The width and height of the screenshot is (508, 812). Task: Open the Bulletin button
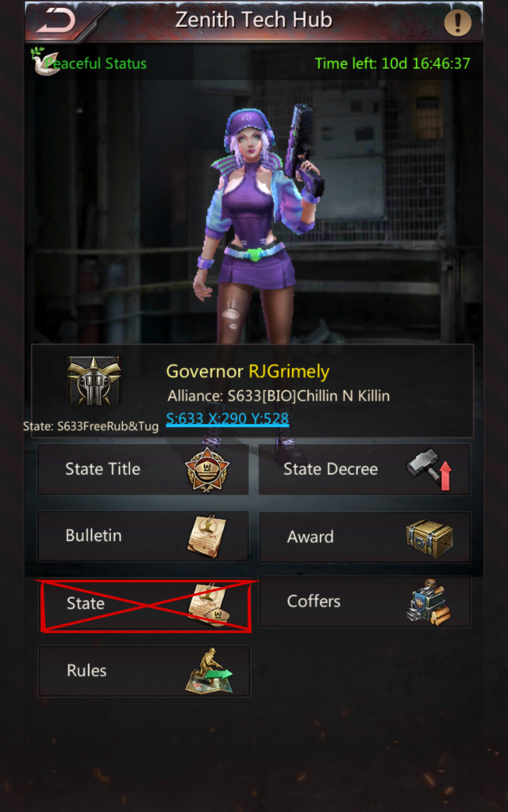[143, 536]
